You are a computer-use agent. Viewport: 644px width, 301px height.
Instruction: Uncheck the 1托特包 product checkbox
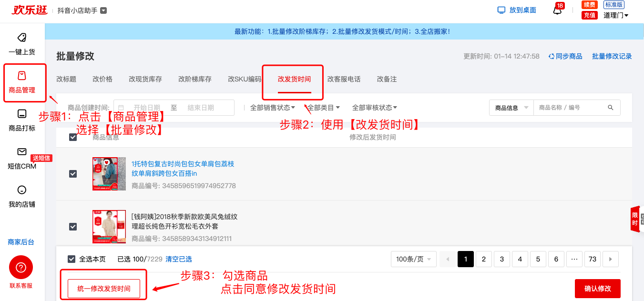tap(73, 174)
